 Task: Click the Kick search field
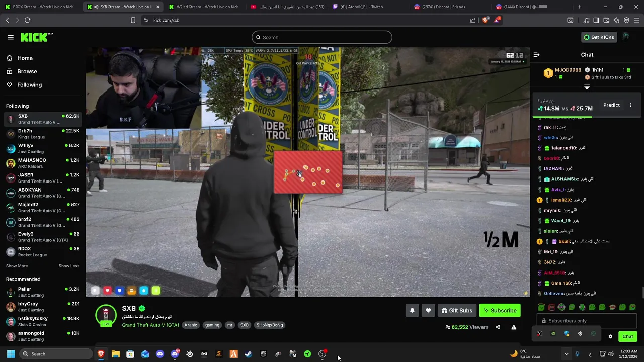[x=322, y=37]
